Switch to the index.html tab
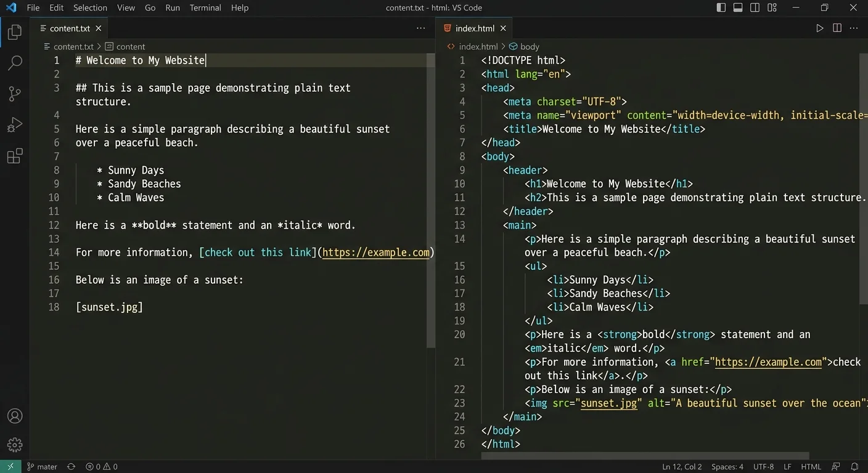 (x=475, y=28)
